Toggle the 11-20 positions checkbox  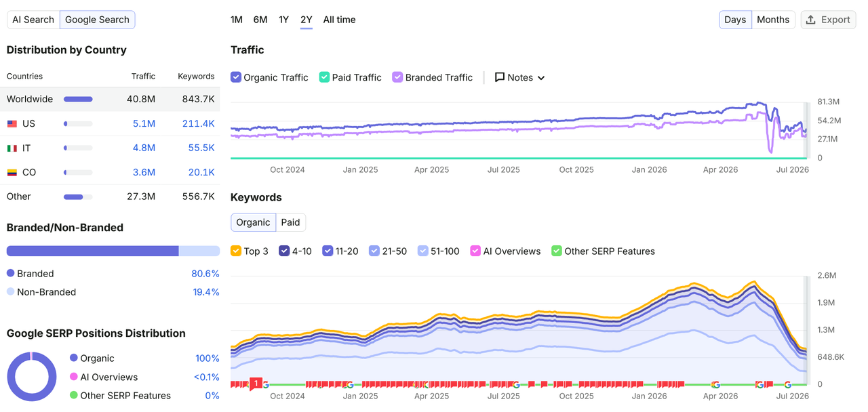click(328, 251)
